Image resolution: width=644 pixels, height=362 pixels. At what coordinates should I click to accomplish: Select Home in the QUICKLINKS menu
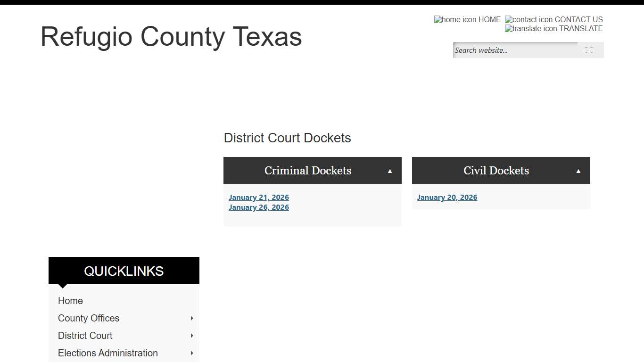[x=70, y=300]
